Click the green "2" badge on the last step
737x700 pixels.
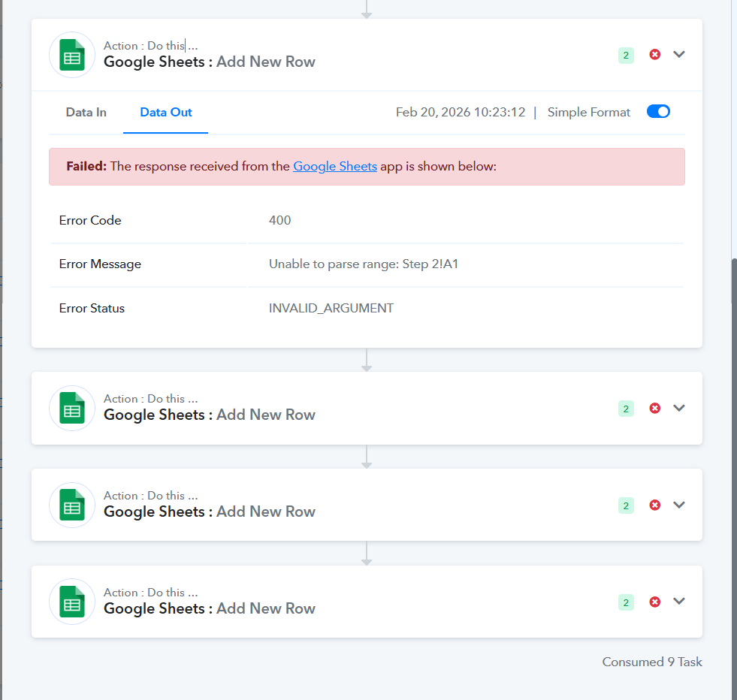point(626,602)
